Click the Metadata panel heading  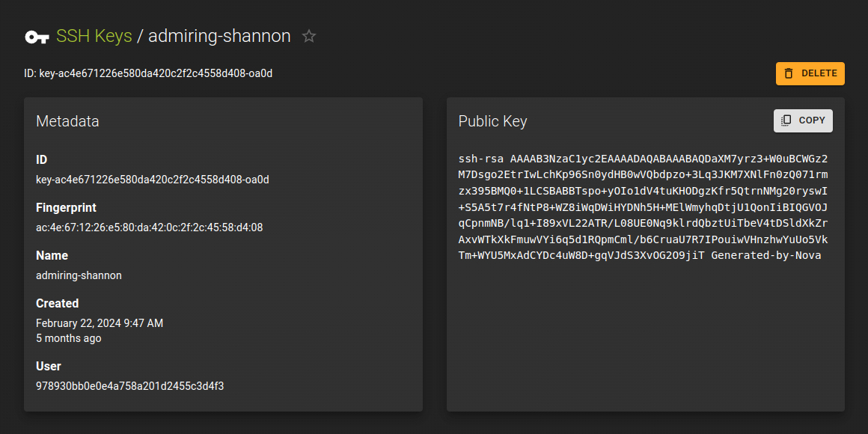[67, 121]
